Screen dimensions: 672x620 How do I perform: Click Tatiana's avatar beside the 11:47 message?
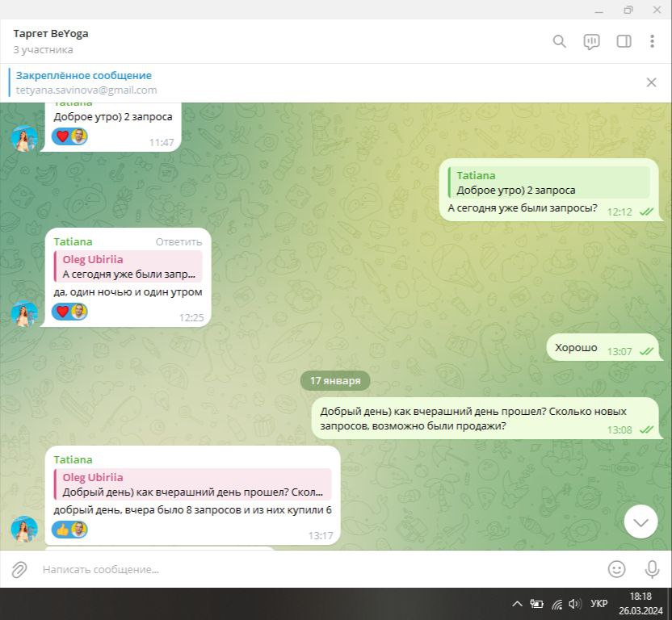24,139
